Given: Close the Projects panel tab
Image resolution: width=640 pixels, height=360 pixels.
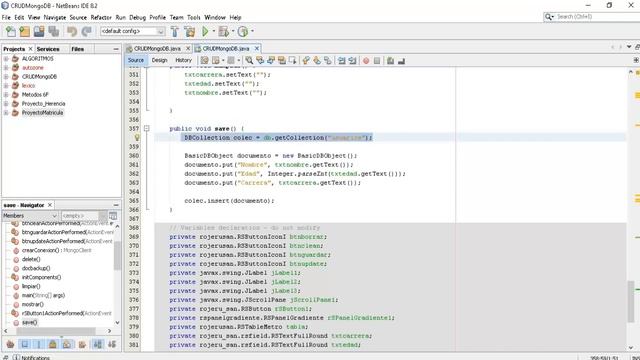Looking at the screenshot, I should click(x=30, y=49).
